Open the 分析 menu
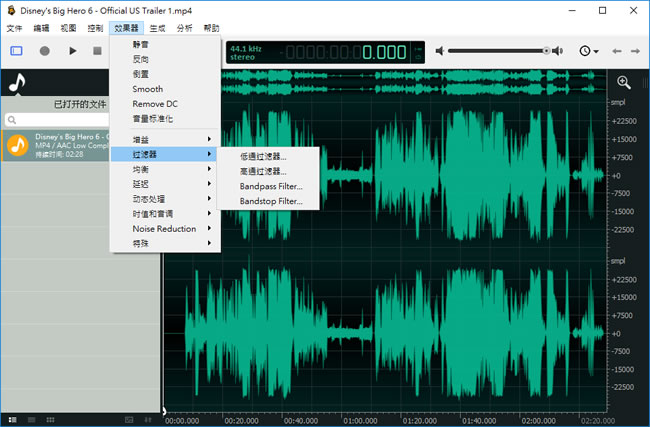650x427 pixels. coord(185,28)
